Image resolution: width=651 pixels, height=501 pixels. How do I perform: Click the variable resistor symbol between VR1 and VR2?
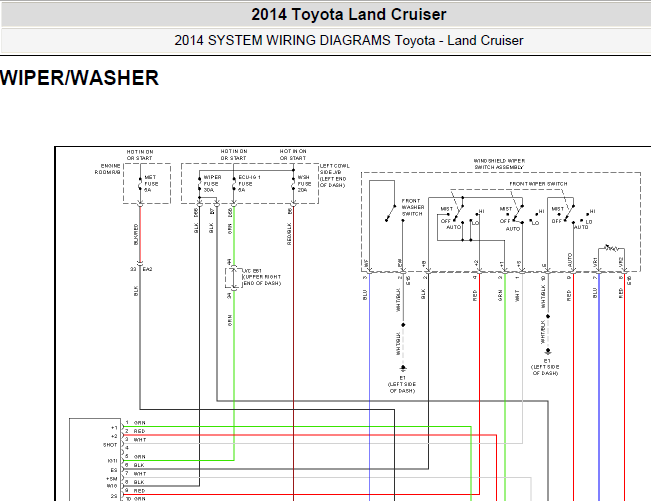click(x=611, y=248)
